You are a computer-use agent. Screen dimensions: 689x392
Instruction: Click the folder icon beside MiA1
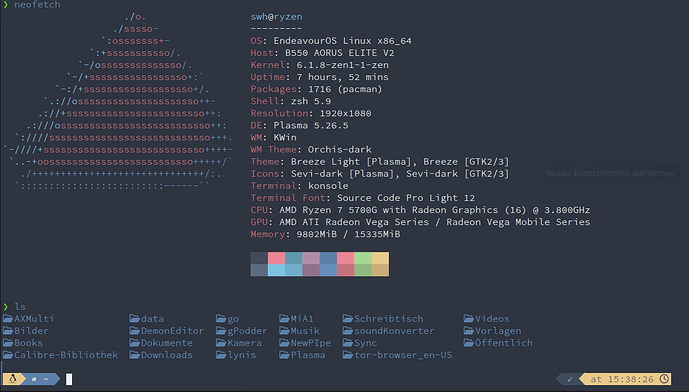click(x=284, y=318)
